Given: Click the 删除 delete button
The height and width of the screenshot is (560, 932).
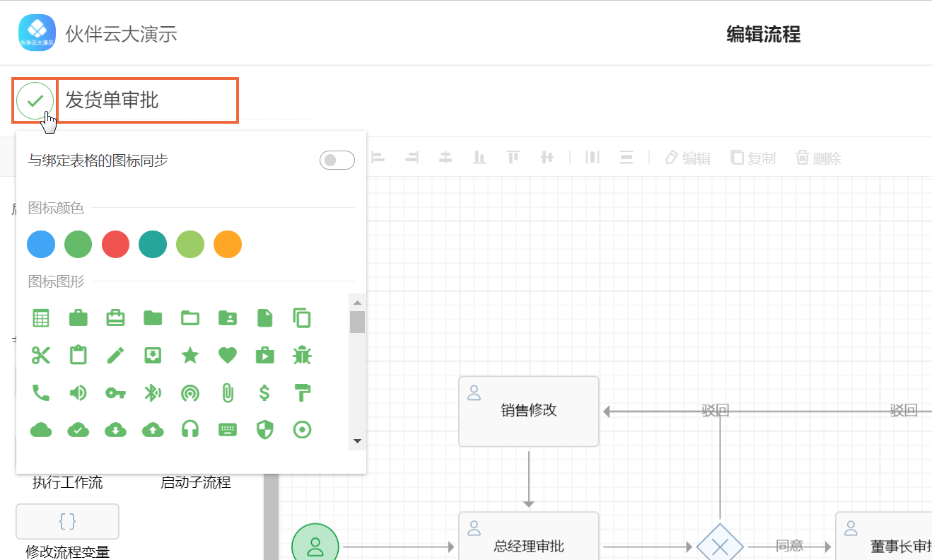Looking at the screenshot, I should (x=818, y=158).
